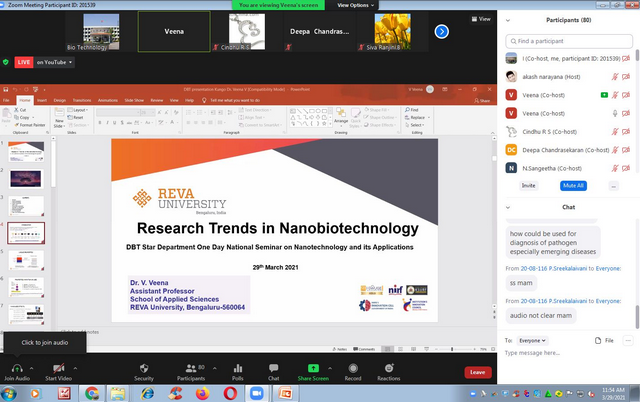Click the green Share Screen icon
The height and width of the screenshot is (402, 640).
[x=313, y=368]
